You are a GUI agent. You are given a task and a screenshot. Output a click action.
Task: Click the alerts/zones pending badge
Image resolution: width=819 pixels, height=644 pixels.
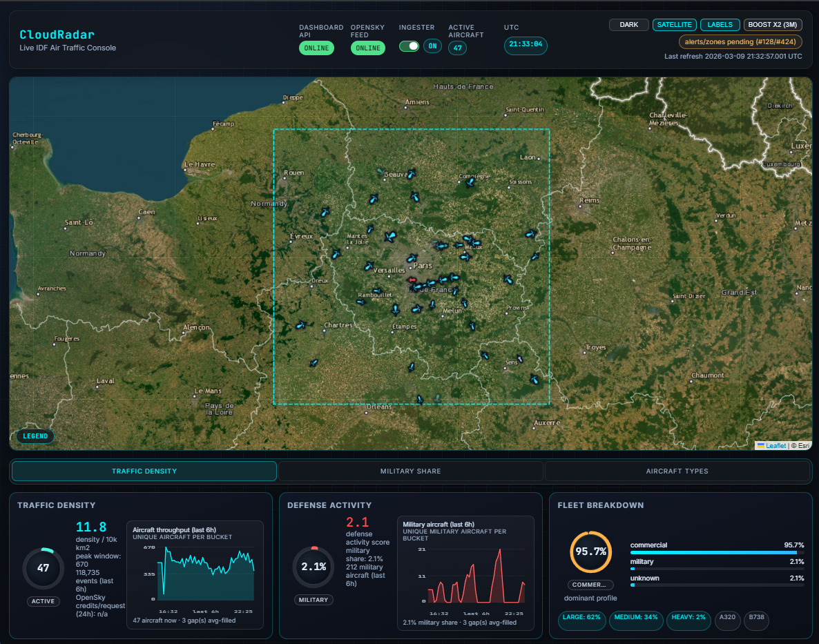[740, 41]
